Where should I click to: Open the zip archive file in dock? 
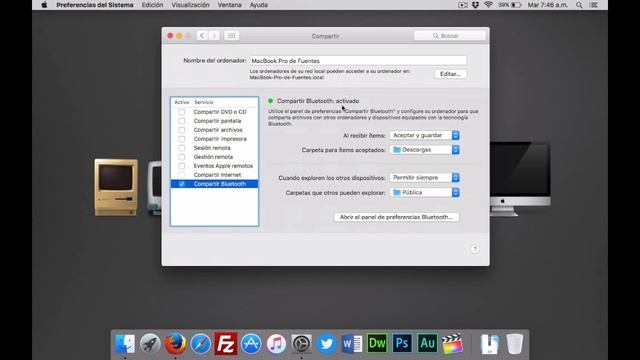pos(489,344)
